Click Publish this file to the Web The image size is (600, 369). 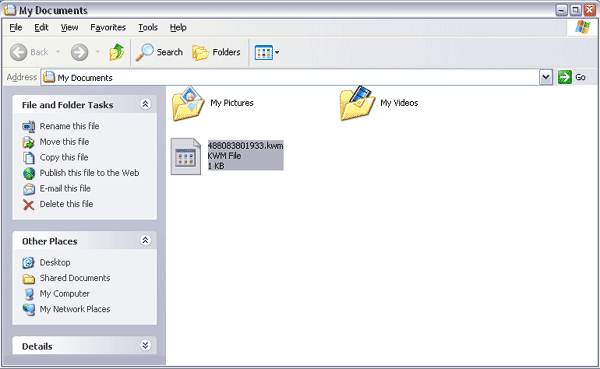(x=89, y=173)
